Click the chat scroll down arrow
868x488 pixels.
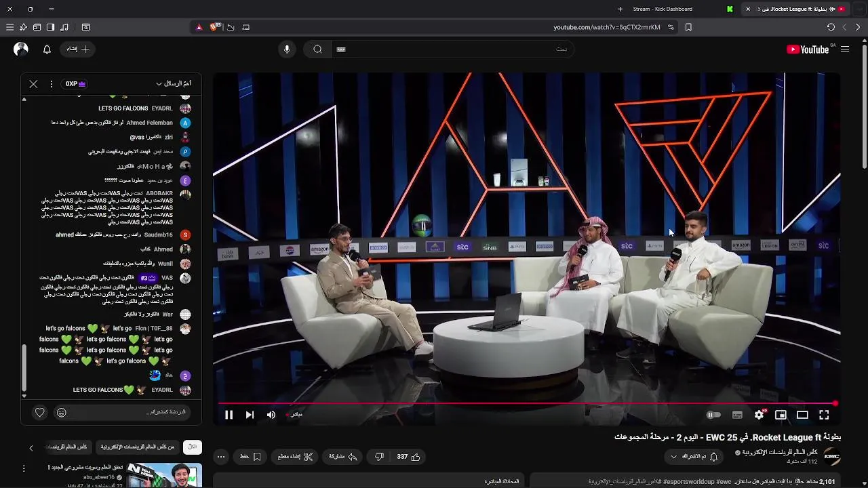click(x=24, y=396)
